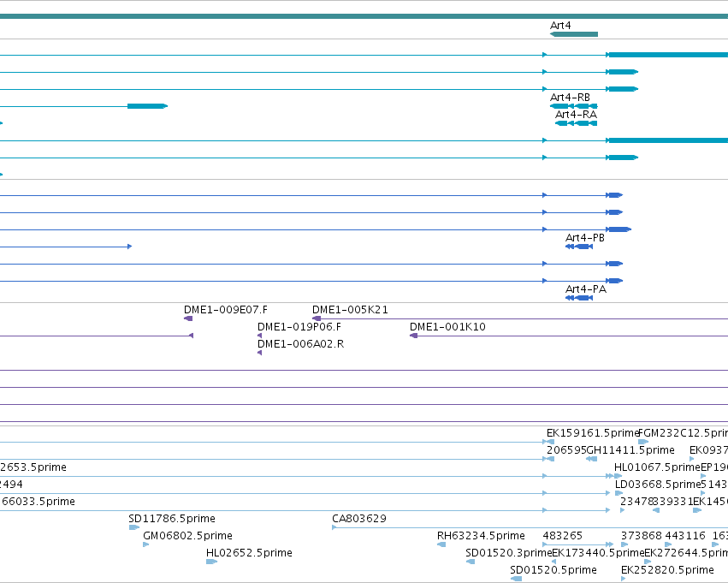Click the DME1-019P06.F clone label
This screenshot has height=583, width=728.
pos(299,327)
